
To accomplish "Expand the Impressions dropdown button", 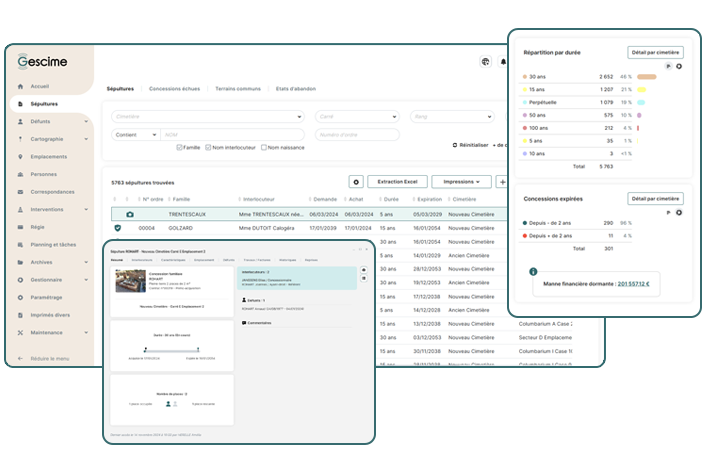I will (x=460, y=182).
